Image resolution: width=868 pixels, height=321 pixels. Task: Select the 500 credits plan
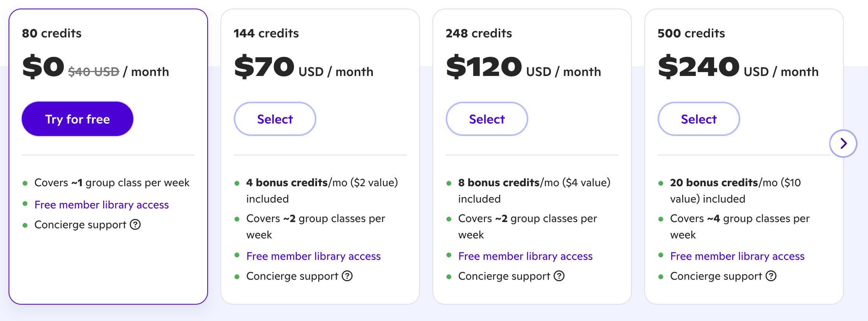tap(699, 119)
